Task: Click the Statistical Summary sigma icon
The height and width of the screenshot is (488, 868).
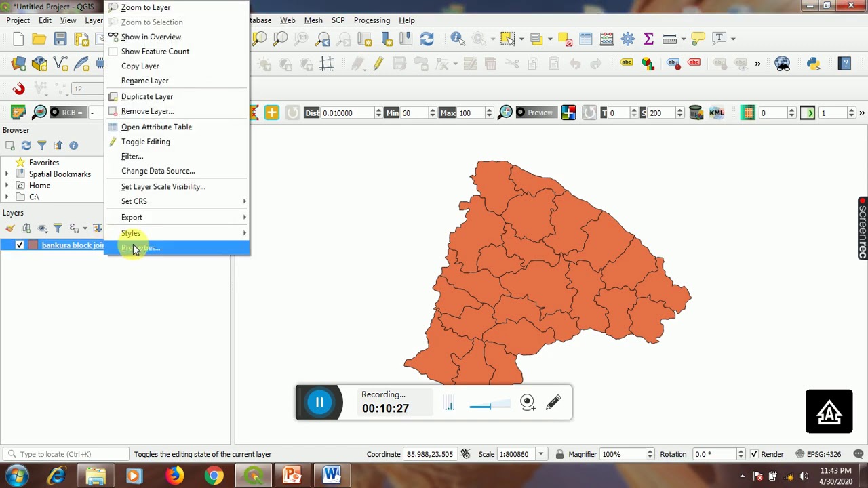Action: pos(648,39)
